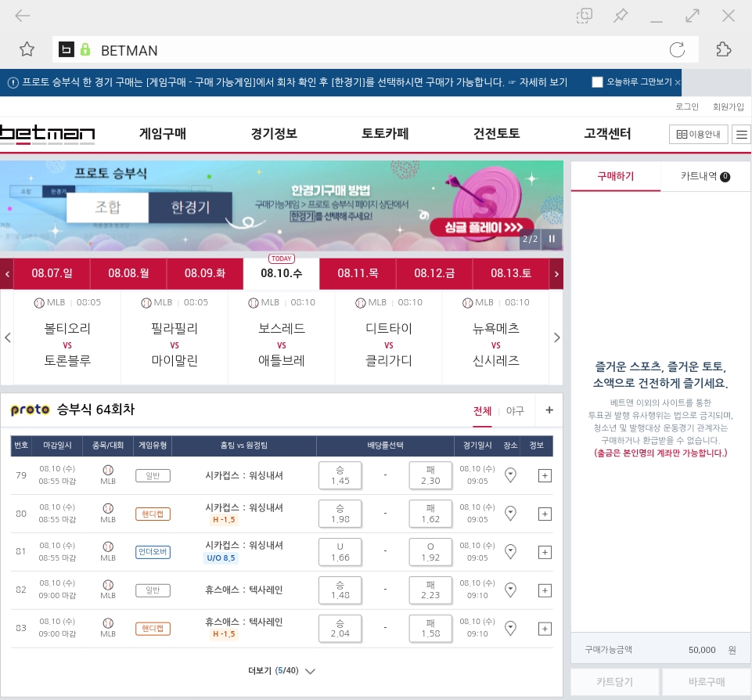Click 이용안내 button
This screenshot has height=700, width=752.
tap(698, 135)
